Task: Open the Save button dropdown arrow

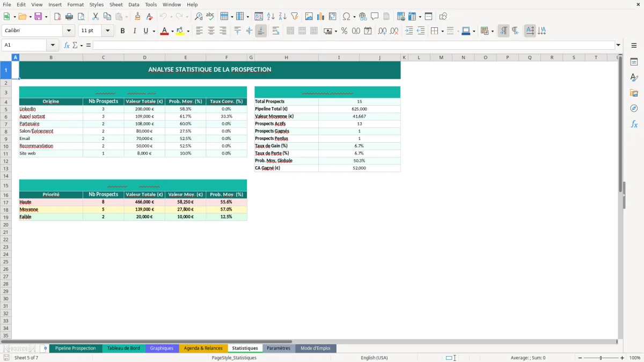Action: (46, 17)
